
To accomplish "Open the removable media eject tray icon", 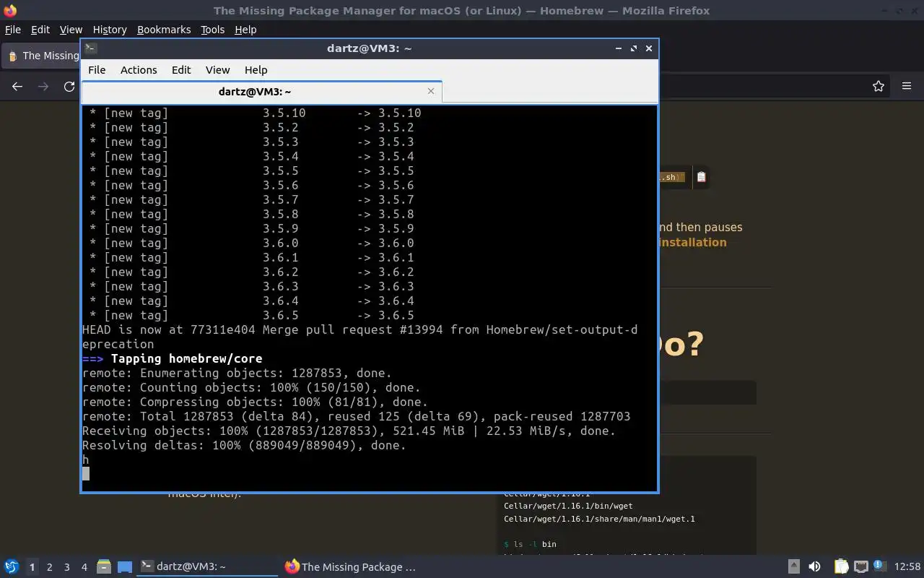I will (793, 567).
